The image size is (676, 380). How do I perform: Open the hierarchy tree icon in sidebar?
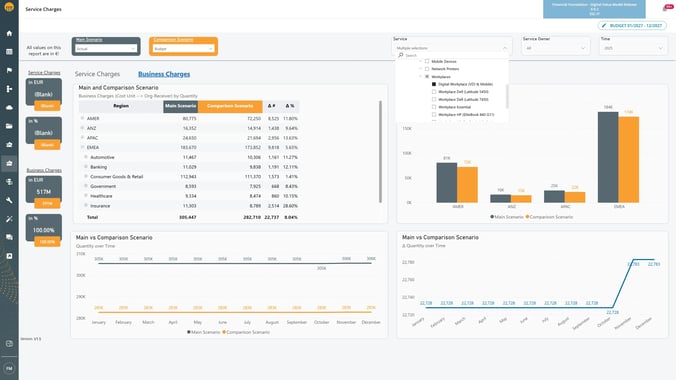coord(9,89)
